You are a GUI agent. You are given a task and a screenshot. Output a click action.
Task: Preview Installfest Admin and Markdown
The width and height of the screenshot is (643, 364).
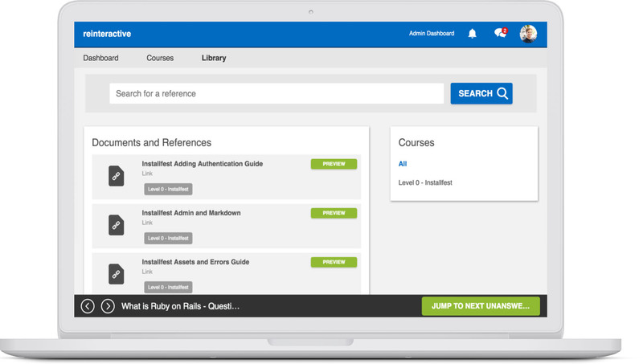[334, 213]
